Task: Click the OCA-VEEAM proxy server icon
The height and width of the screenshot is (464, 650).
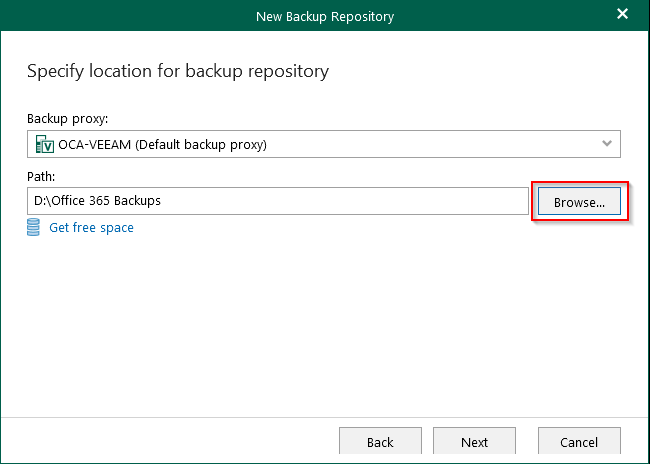Action: 45,144
